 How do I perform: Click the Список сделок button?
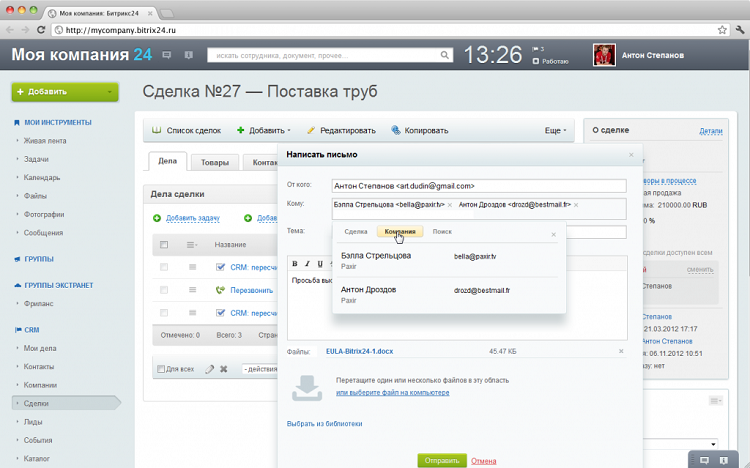(x=187, y=130)
